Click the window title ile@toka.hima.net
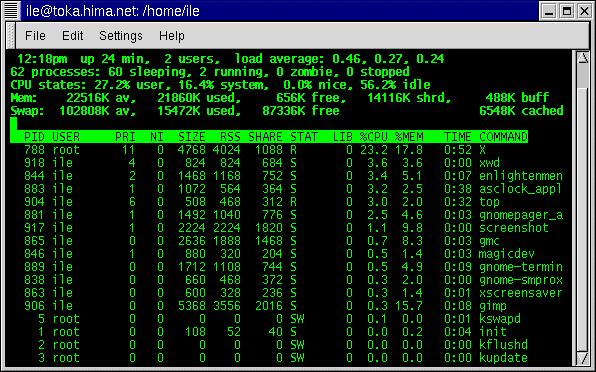The image size is (596, 372). [113, 11]
